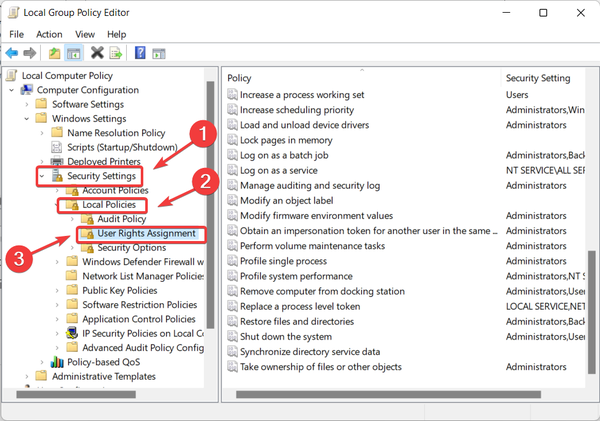The image size is (600, 421).
Task: Toggle Show/Hide Console Tree icon
Action: tap(73, 53)
